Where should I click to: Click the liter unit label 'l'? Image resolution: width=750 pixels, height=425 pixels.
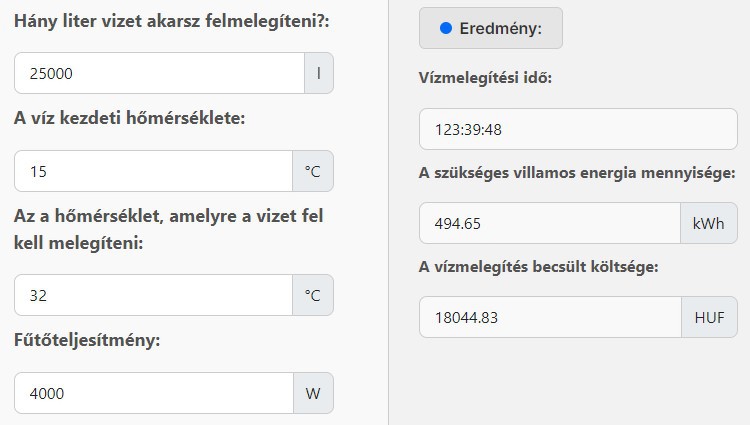click(319, 73)
